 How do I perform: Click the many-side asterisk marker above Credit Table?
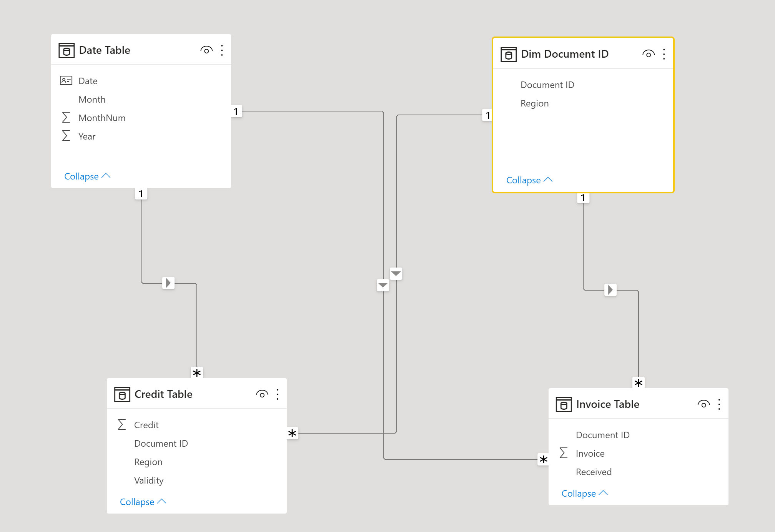(x=197, y=372)
